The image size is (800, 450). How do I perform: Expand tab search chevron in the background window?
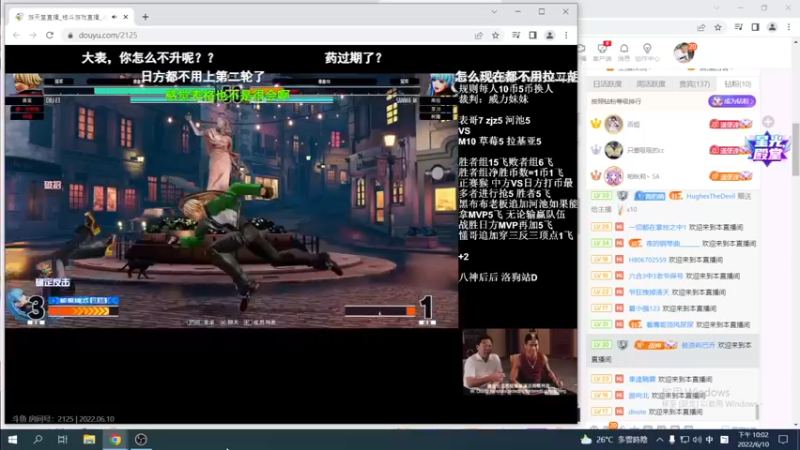[x=716, y=8]
